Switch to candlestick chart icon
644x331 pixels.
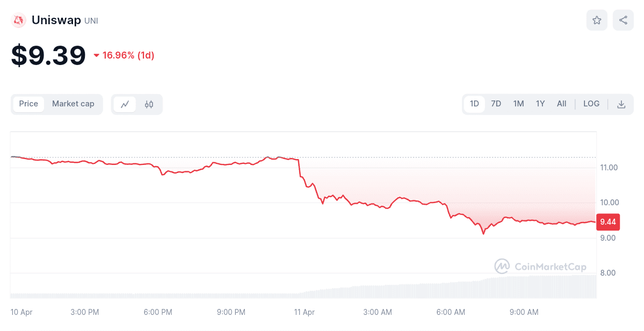click(x=149, y=104)
